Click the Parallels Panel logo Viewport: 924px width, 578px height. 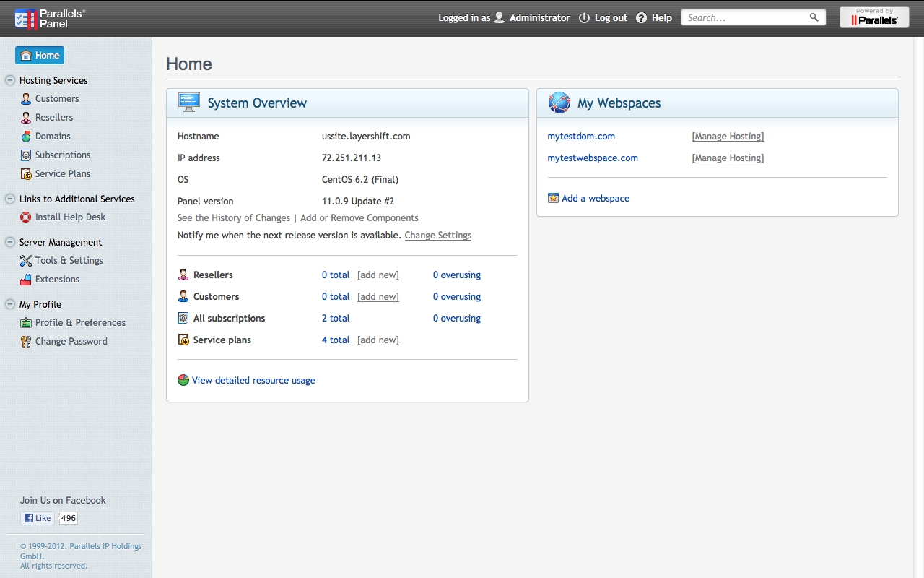tap(50, 18)
